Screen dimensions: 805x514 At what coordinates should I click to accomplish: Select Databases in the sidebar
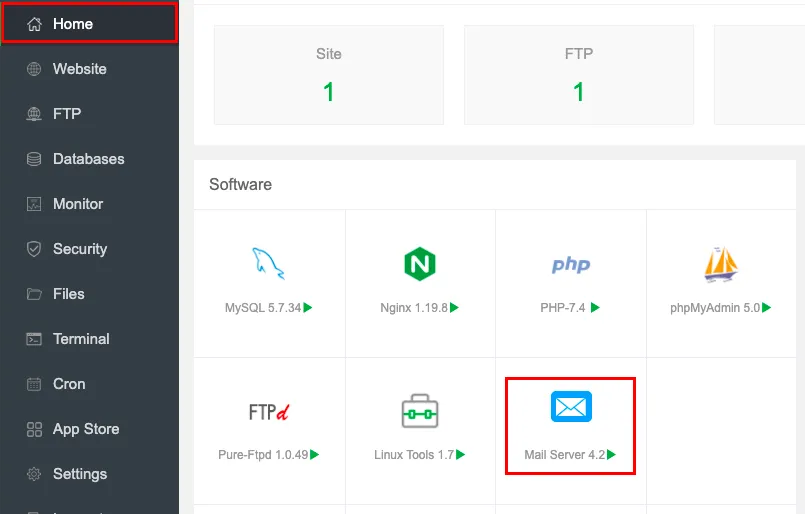coord(88,159)
